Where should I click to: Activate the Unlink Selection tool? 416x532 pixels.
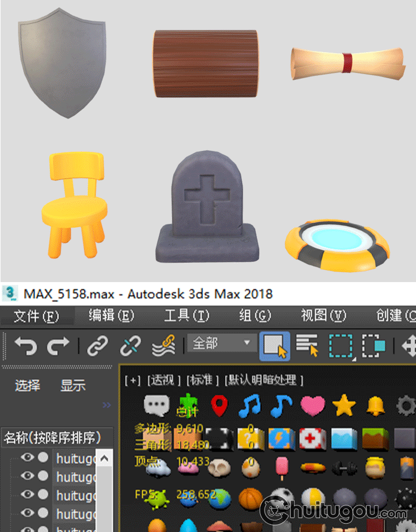[x=130, y=346]
